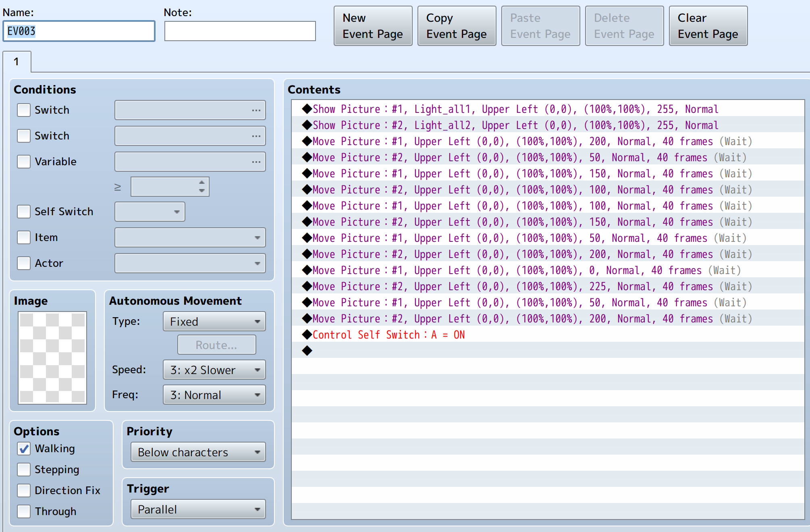
Task: Open the Freq dropdown showing Normal
Action: (x=214, y=395)
